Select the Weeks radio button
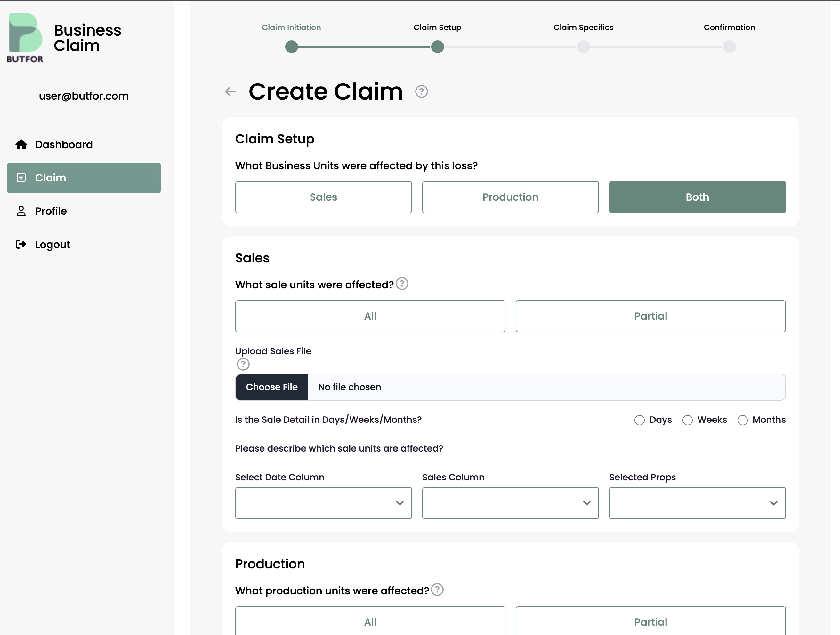 coord(687,420)
